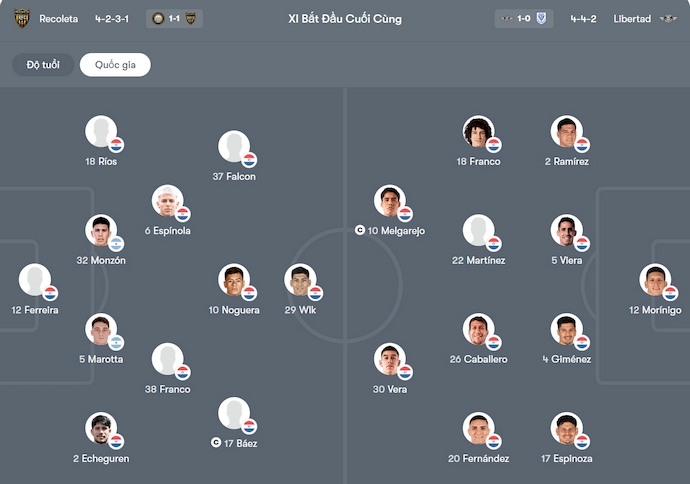Screen dimensions: 690x484
Task: Click the Libertad team name
Action: pyautogui.click(x=632, y=18)
